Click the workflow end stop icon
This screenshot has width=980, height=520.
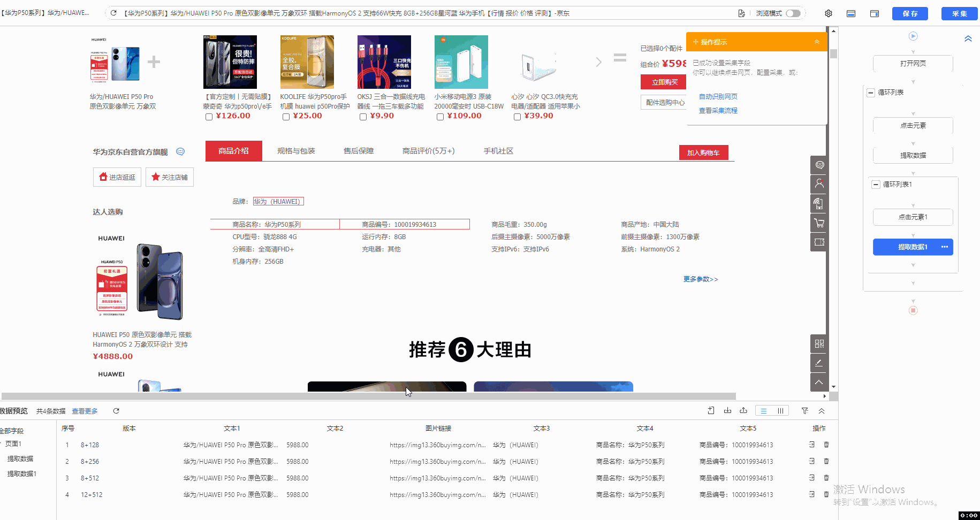point(913,310)
